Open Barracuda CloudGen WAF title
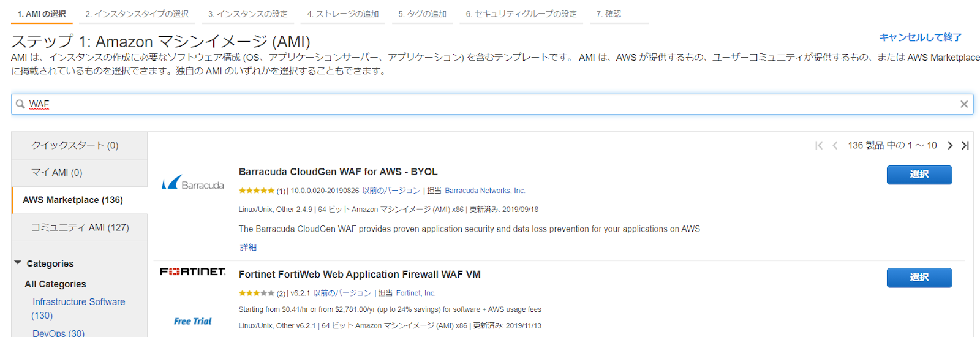 (x=338, y=172)
